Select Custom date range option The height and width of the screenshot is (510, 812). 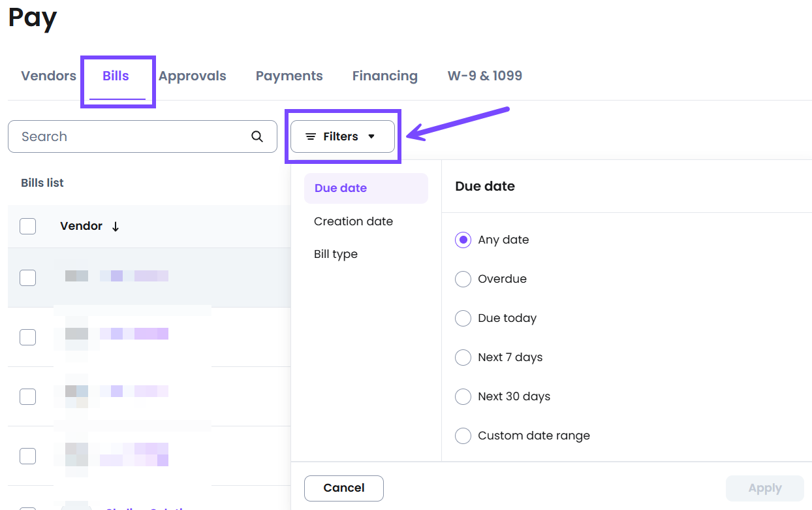pyautogui.click(x=463, y=436)
